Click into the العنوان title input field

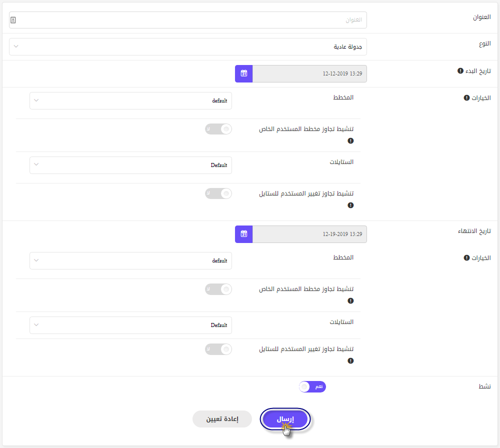coord(188,20)
